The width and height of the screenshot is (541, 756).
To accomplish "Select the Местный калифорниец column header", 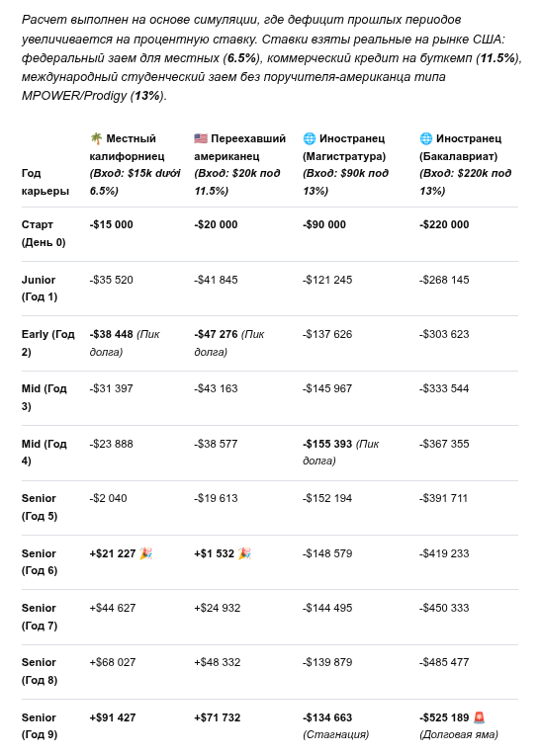I will point(135,164).
